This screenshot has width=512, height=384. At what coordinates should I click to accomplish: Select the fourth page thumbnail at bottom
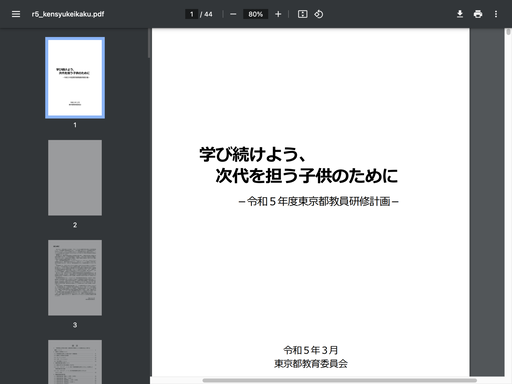click(x=75, y=362)
